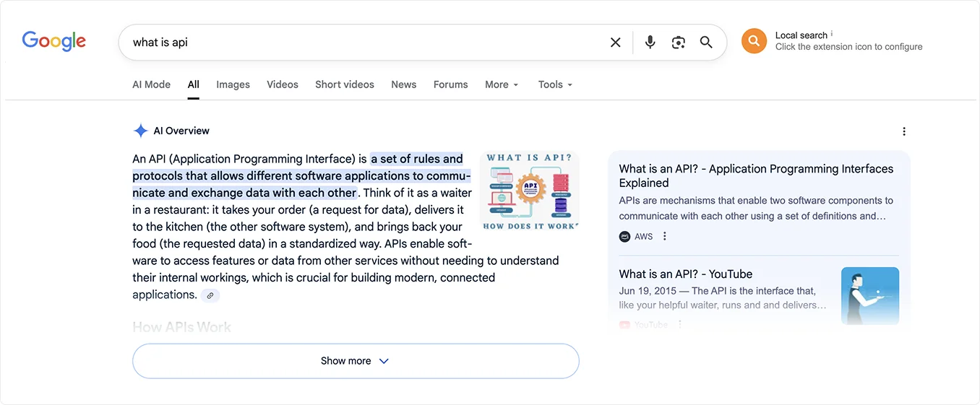Open the Forums tab
This screenshot has width=980, height=405.
(x=451, y=84)
